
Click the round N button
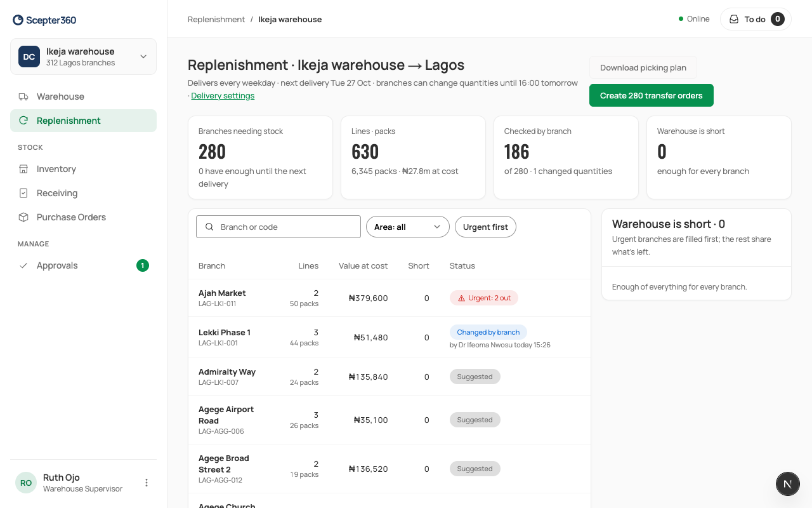[787, 484]
